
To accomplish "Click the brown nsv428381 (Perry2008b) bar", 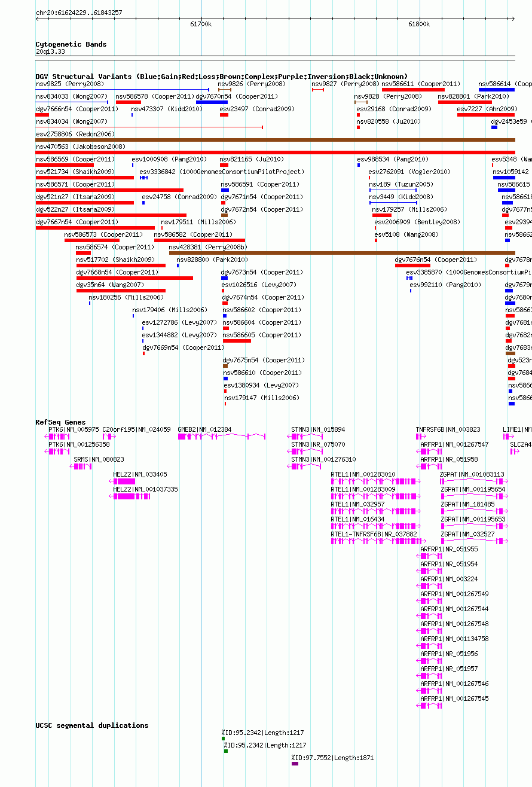I will 342,253.
